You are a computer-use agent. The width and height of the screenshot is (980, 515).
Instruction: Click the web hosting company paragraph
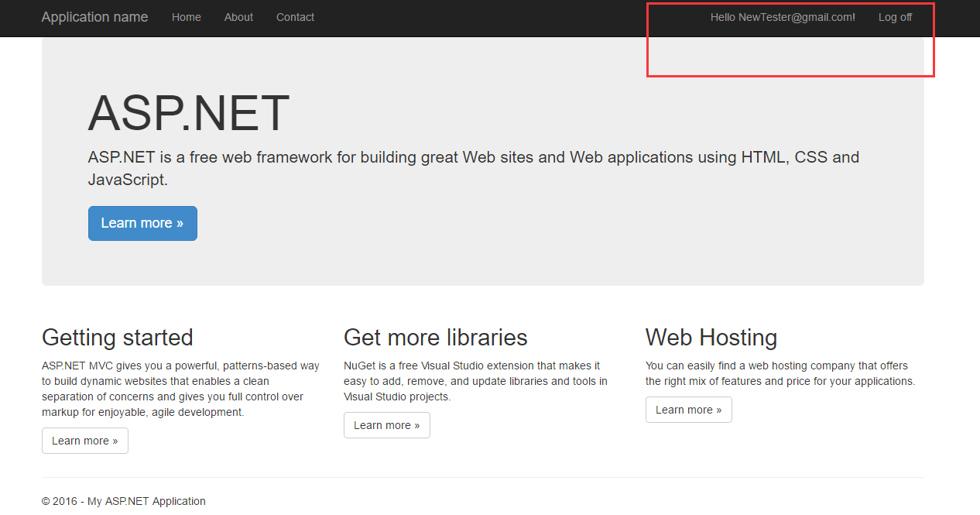tap(780, 373)
